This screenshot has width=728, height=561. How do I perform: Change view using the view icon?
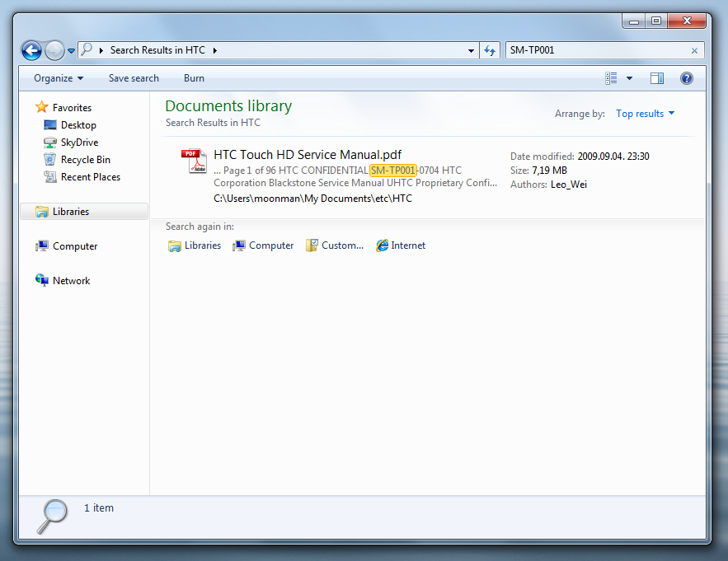click(x=611, y=78)
